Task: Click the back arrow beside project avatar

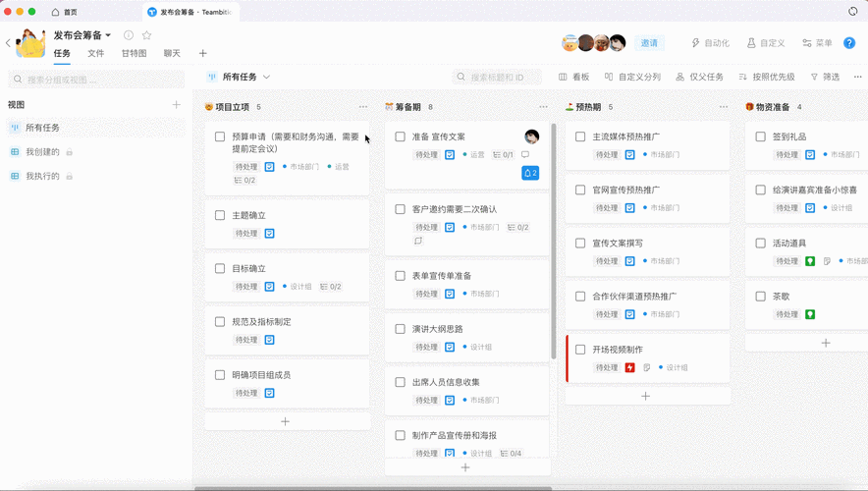Action: pyautogui.click(x=8, y=42)
